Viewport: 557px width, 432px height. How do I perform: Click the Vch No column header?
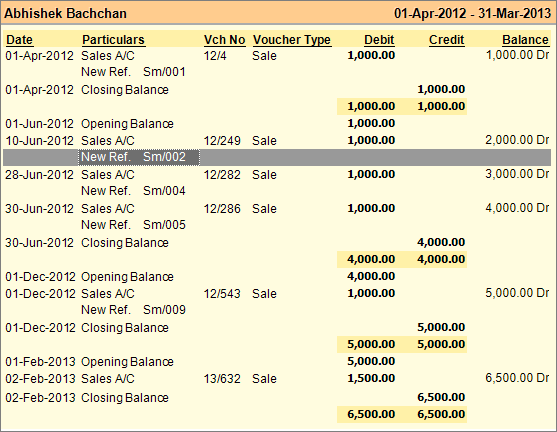click(225, 39)
